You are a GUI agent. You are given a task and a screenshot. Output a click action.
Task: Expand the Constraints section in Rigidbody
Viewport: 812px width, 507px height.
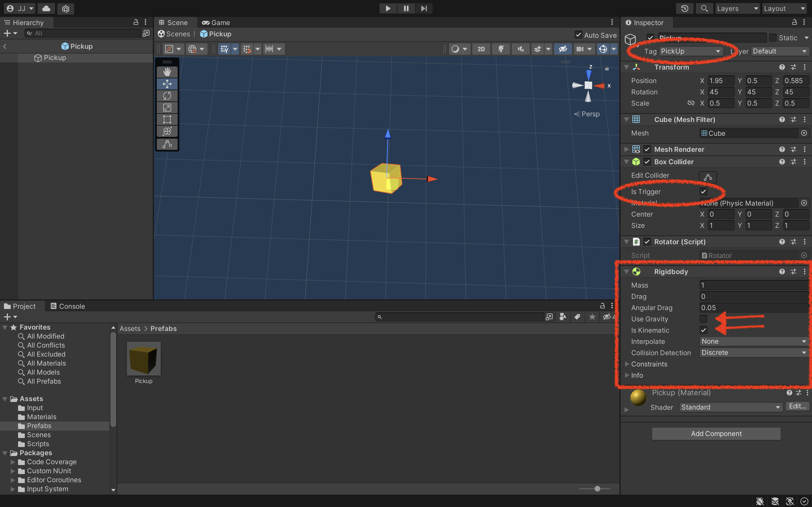[x=627, y=364]
